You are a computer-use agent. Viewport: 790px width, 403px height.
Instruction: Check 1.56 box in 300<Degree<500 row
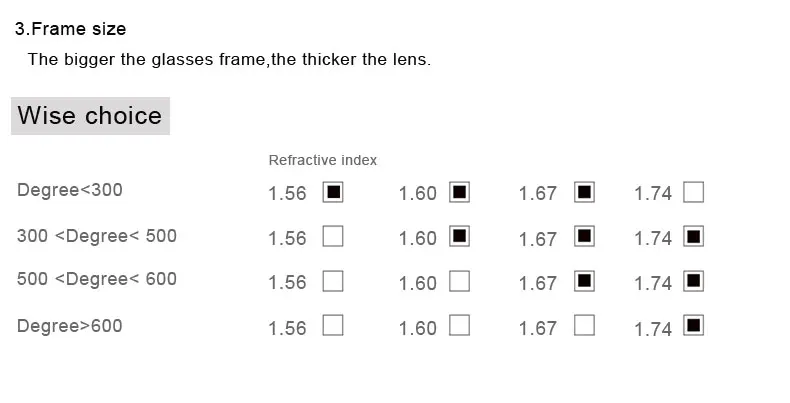click(333, 237)
